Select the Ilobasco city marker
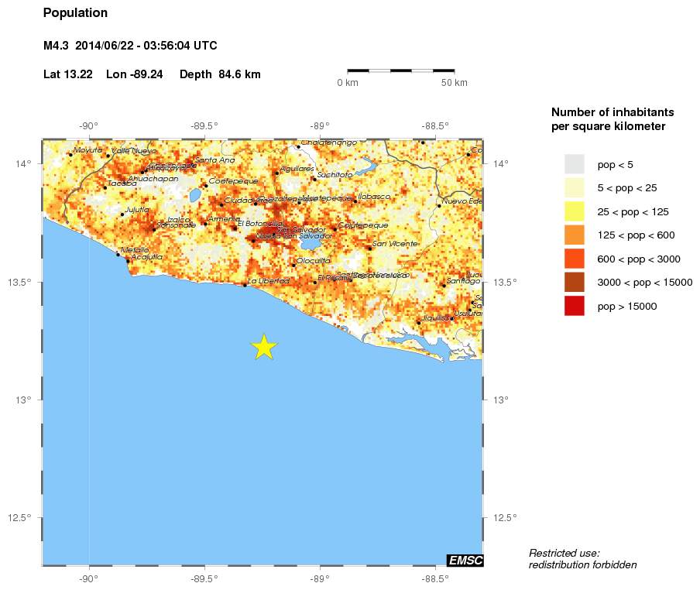Viewport: 700px width, 590px height. (355, 201)
